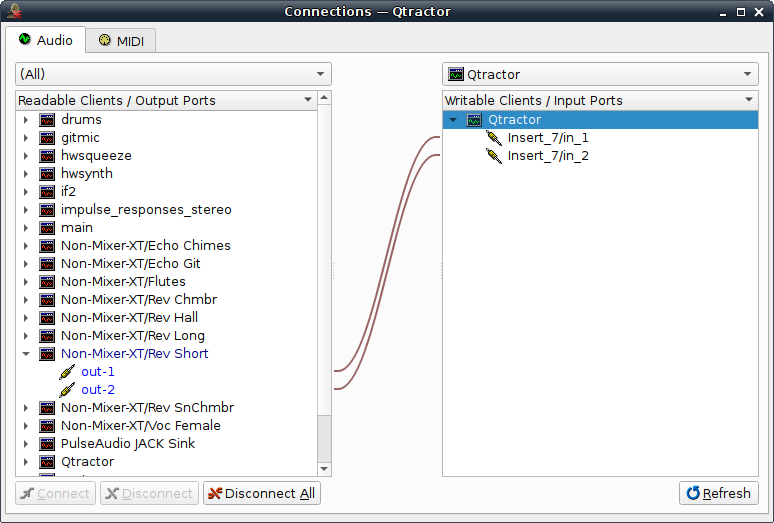Click the Qtractor application icon in title bar
The width and height of the screenshot is (774, 523).
coord(14,11)
